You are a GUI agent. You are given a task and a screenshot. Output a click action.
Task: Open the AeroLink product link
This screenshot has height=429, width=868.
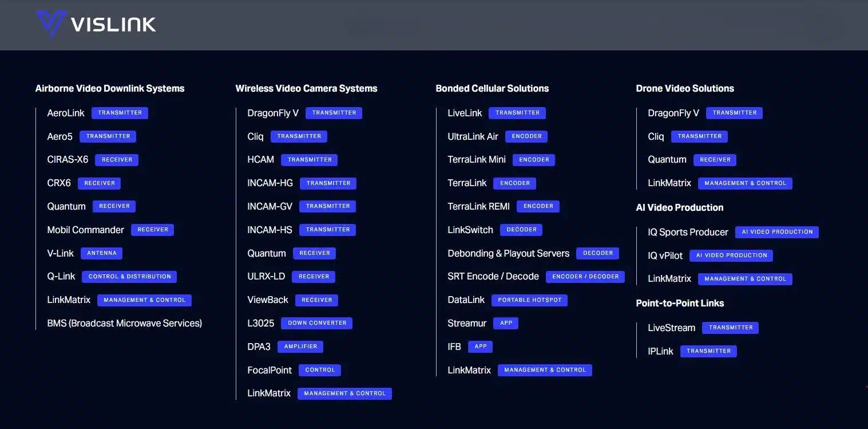(x=66, y=113)
